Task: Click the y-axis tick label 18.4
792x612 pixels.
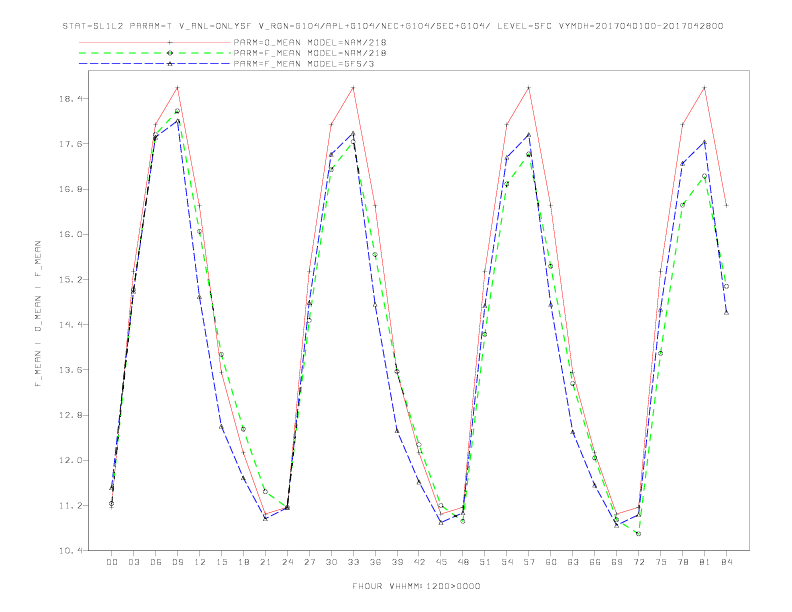Action: (x=69, y=99)
